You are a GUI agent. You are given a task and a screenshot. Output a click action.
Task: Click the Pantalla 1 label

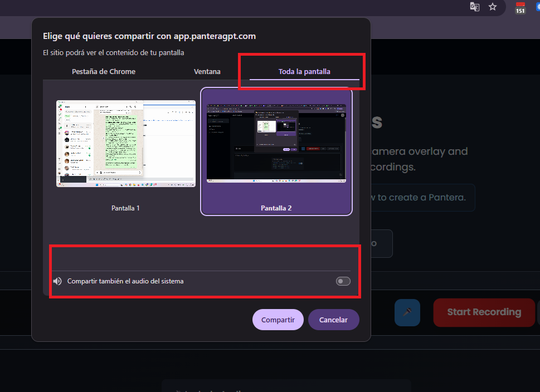(125, 208)
